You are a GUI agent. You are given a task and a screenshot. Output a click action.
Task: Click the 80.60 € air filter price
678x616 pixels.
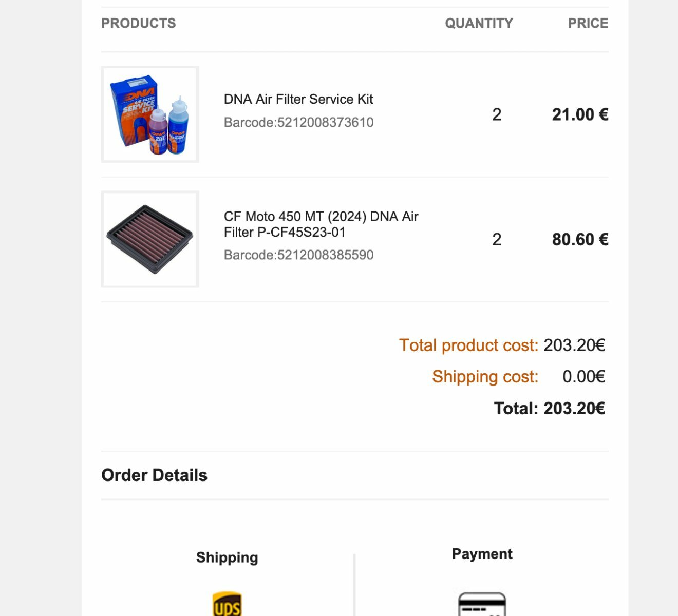pyautogui.click(x=580, y=239)
